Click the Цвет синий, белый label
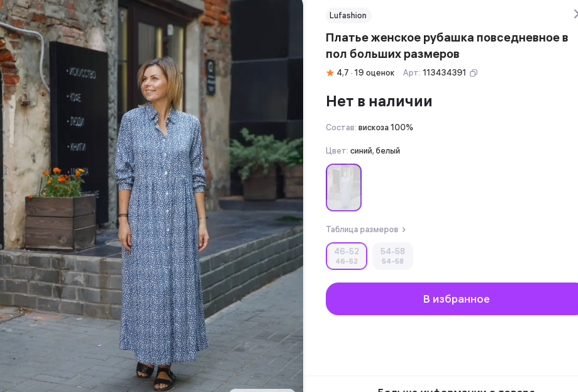Viewport: 578px width, 392px height. pos(363,151)
